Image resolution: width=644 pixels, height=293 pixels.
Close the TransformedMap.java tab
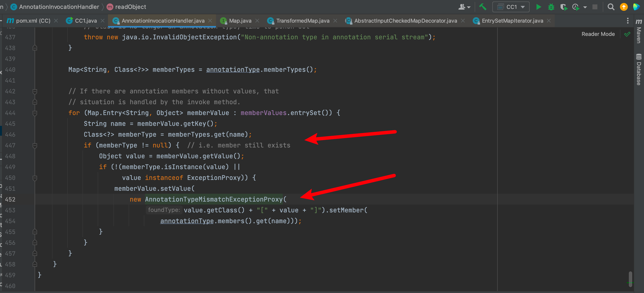coord(335,21)
